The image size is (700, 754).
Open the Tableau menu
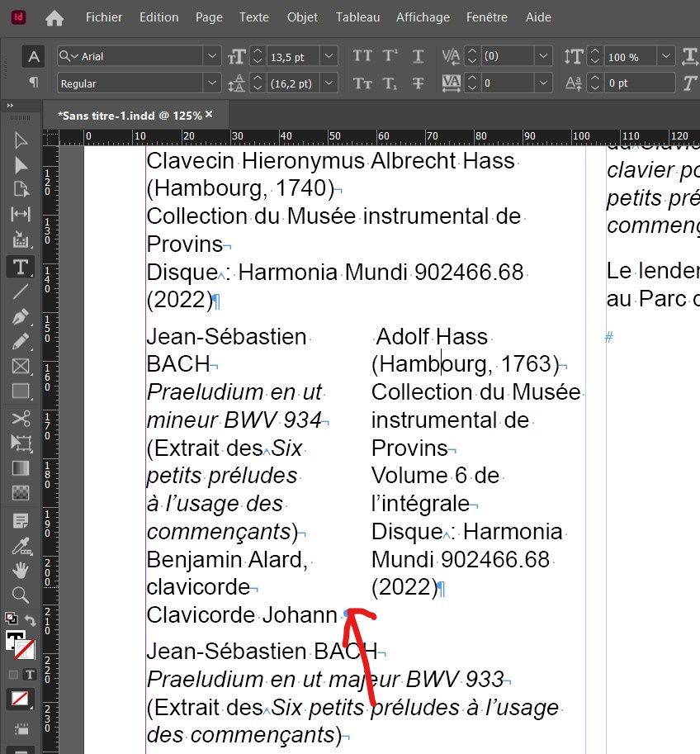pyautogui.click(x=357, y=17)
